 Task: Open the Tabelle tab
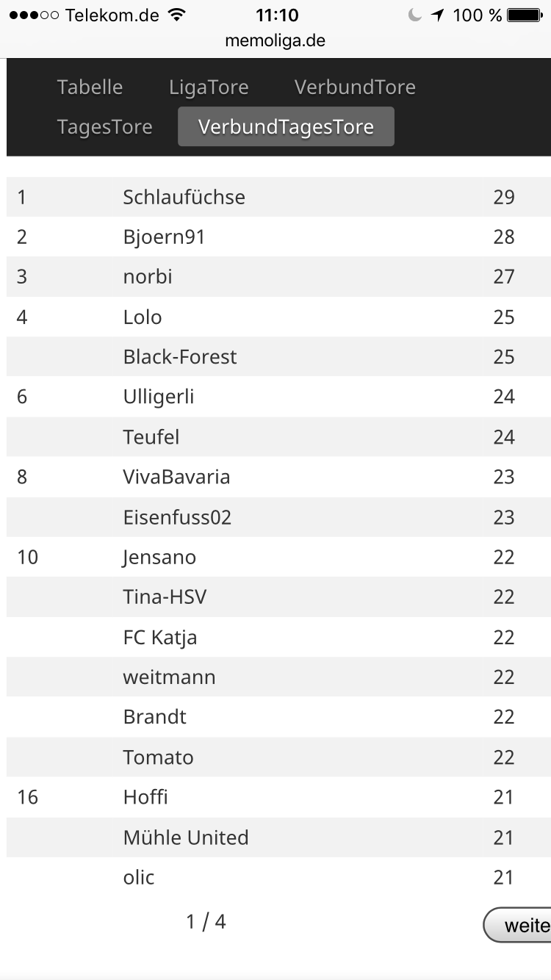pos(90,87)
